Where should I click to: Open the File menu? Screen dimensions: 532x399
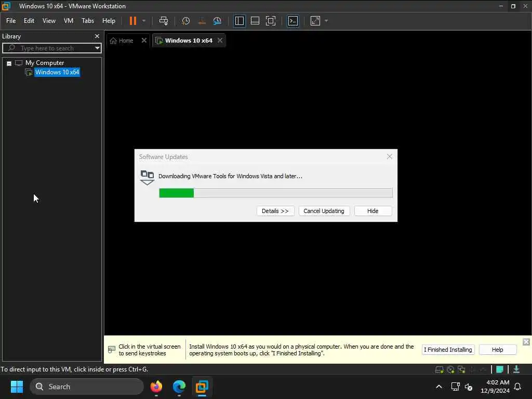pos(11,21)
